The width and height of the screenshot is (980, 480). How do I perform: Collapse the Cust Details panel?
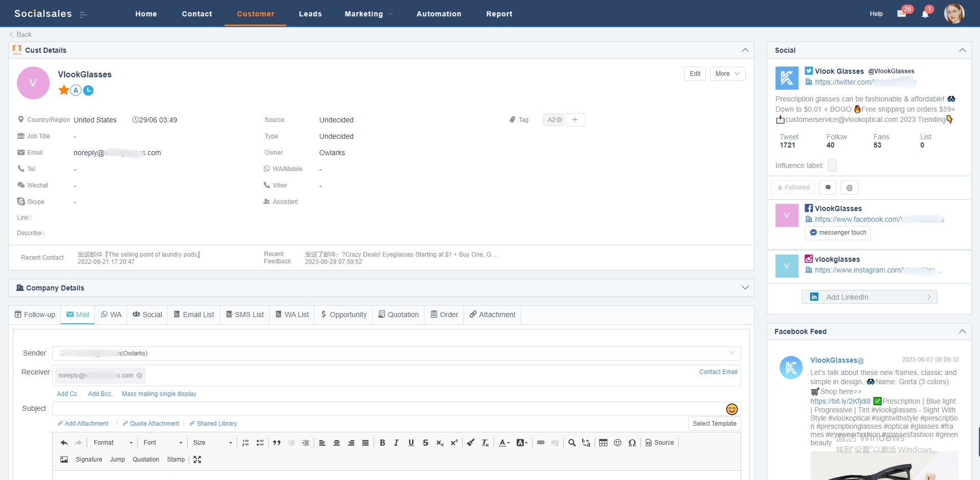click(745, 50)
